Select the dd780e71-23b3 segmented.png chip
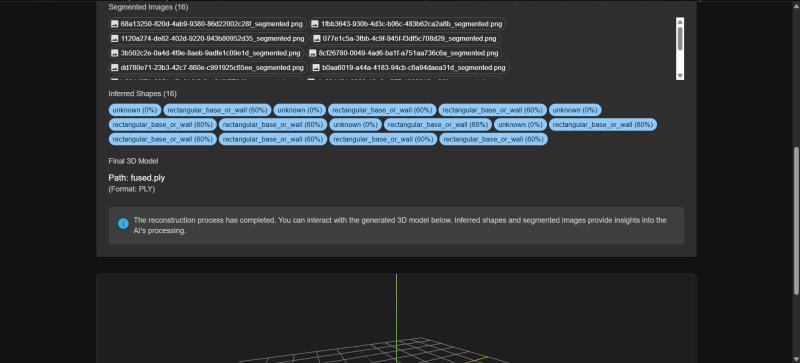Image resolution: width=800 pixels, height=363 pixels. tap(208, 67)
